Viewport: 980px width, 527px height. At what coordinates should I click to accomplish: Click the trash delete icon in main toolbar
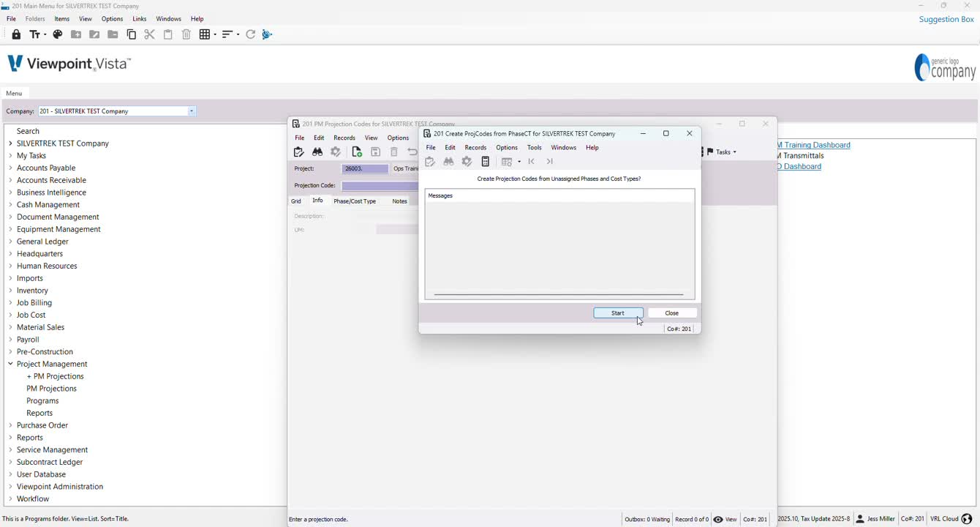pyautogui.click(x=186, y=34)
